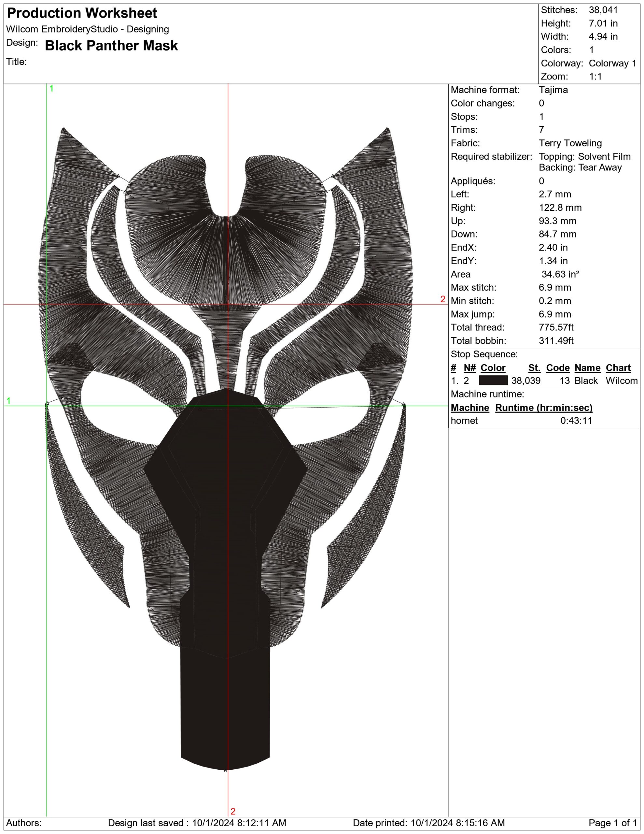Click 'Runtime (hr:min:sec)' column header
The height and width of the screenshot is (834, 644).
(544, 408)
